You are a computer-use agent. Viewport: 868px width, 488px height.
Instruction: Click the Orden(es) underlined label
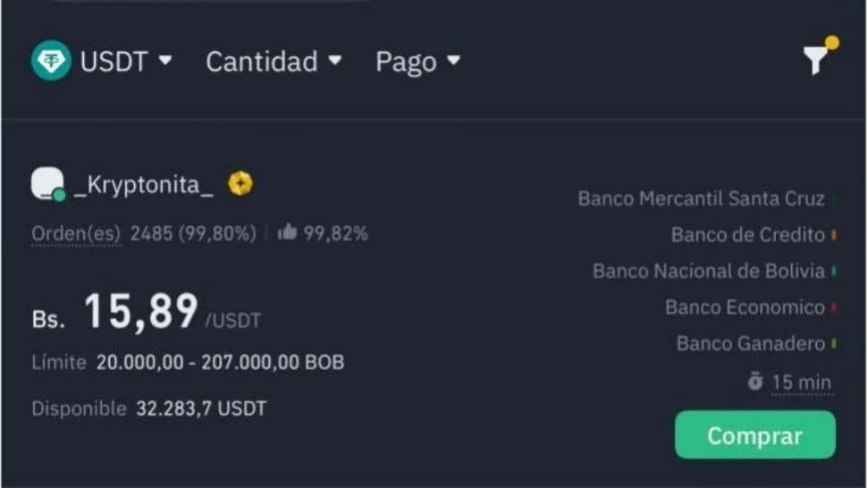(x=76, y=233)
